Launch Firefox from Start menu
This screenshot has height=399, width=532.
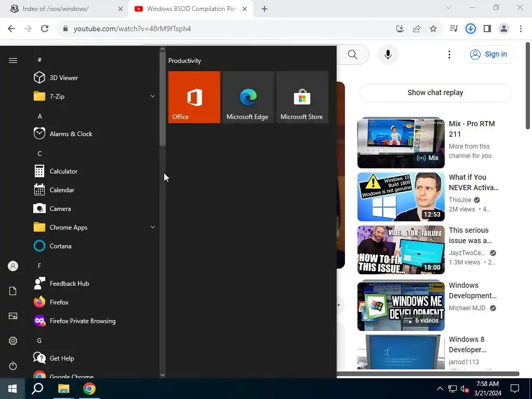point(95,302)
